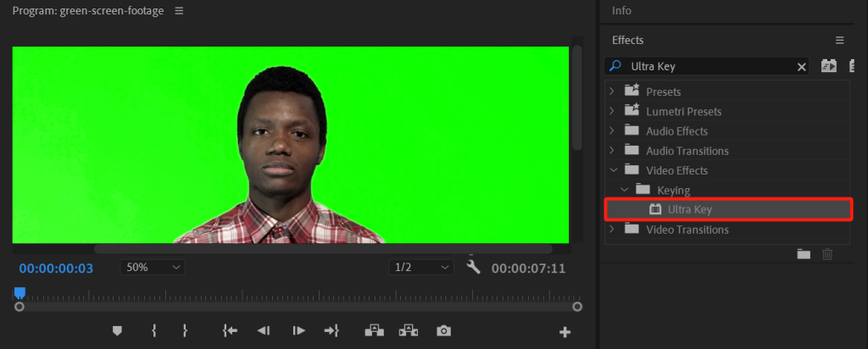Step forward one frame
The height and width of the screenshot is (349, 868).
(298, 331)
